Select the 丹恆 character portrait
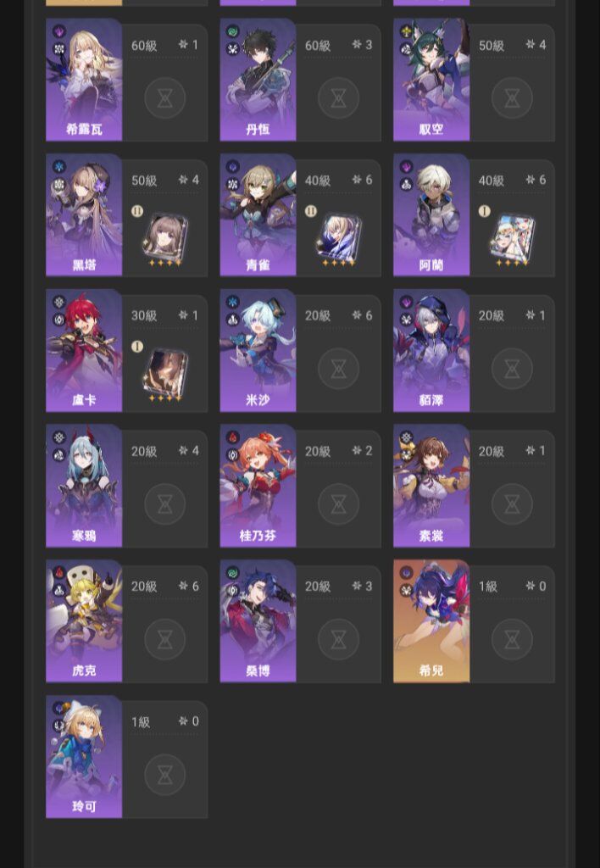This screenshot has width=600, height=868. coord(258,80)
